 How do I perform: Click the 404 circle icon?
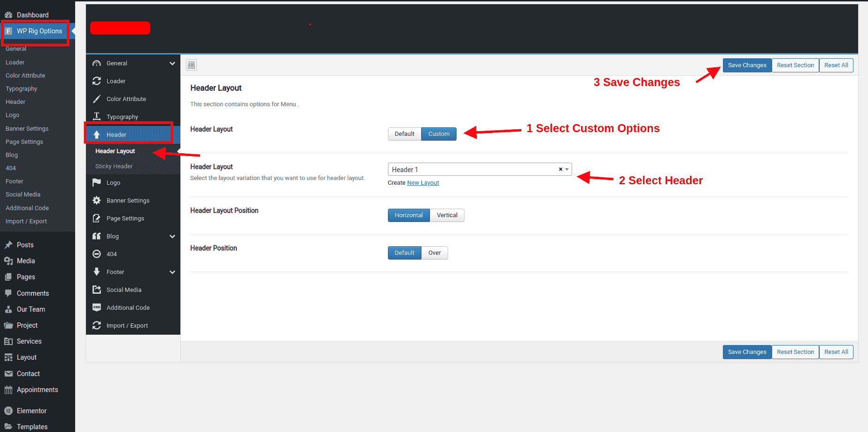point(97,254)
